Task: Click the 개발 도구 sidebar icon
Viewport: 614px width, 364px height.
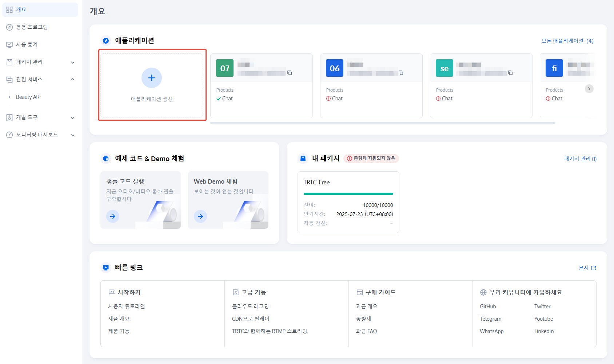Action: 9,117
